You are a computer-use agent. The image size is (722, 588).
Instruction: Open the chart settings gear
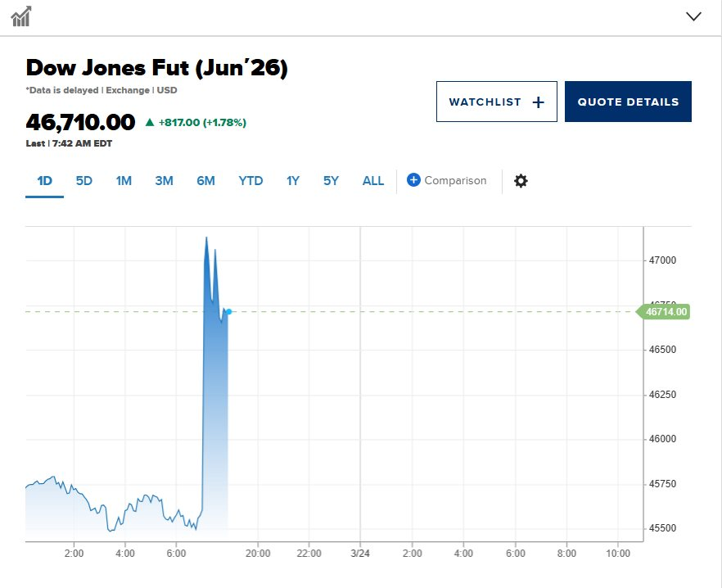(x=521, y=180)
